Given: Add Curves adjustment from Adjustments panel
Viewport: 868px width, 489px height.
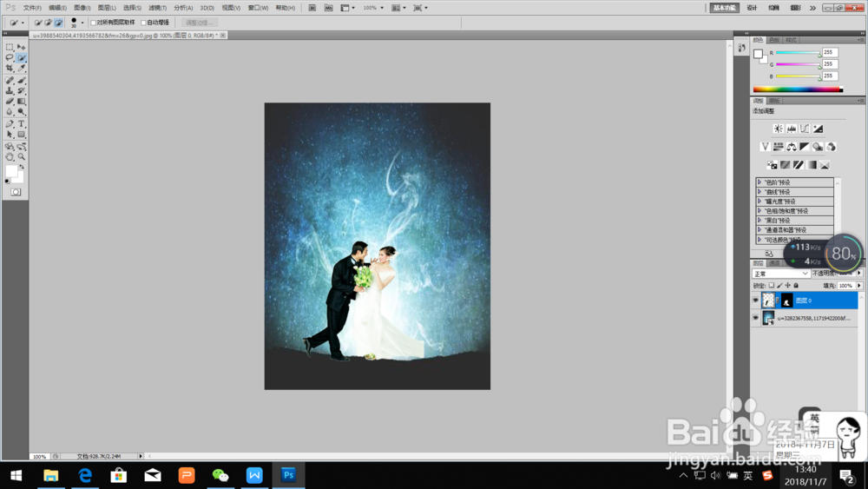Looking at the screenshot, I should 805,129.
